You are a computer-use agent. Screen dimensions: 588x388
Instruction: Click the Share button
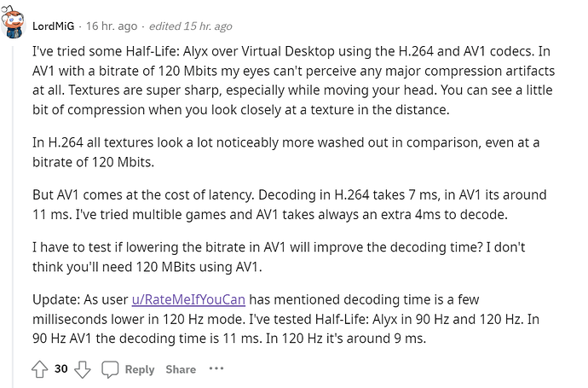181,369
